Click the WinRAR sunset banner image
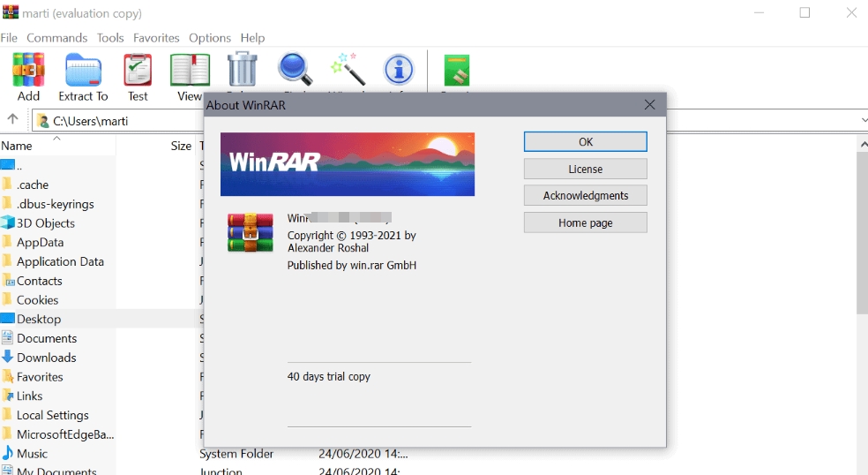This screenshot has width=868, height=475. point(347,164)
